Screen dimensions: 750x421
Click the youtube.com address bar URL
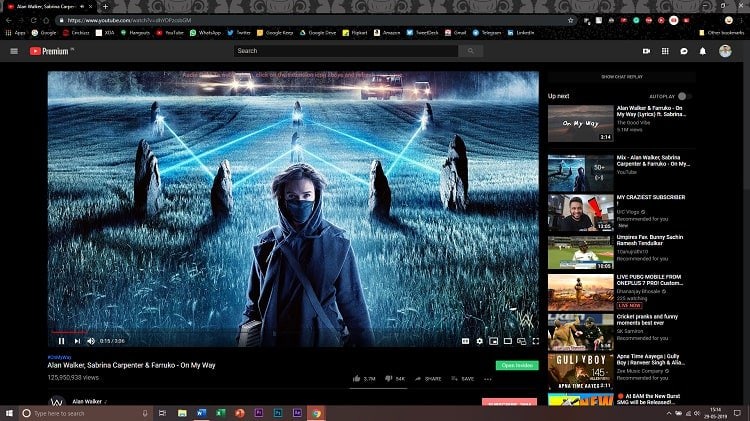coord(129,20)
